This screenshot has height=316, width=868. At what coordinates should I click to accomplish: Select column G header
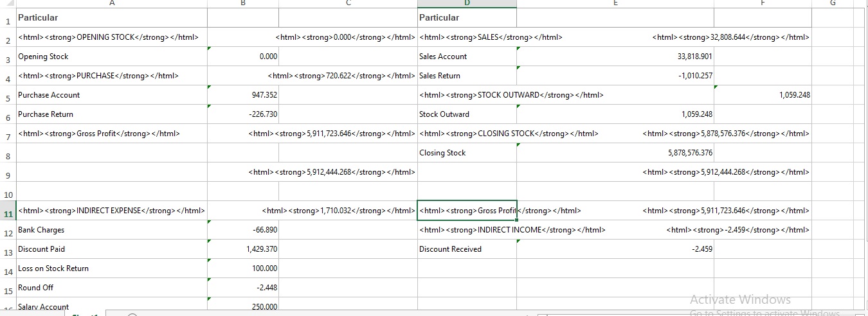point(833,3)
